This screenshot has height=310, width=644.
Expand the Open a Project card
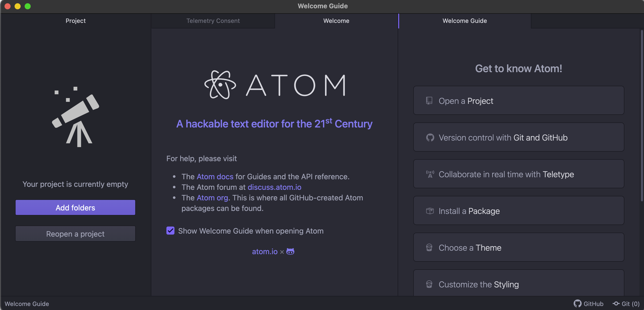[x=518, y=101]
